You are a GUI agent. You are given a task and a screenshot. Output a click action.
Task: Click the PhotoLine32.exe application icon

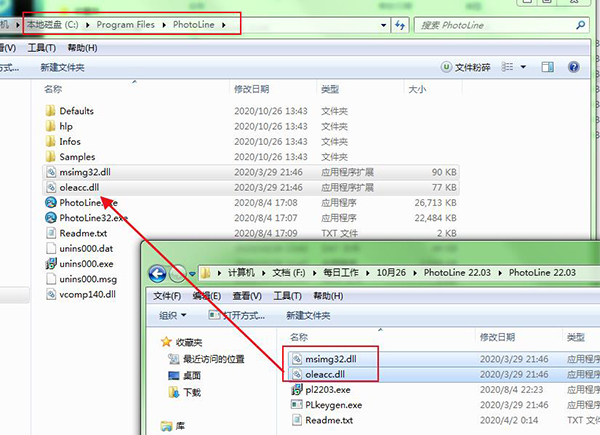click(x=51, y=218)
